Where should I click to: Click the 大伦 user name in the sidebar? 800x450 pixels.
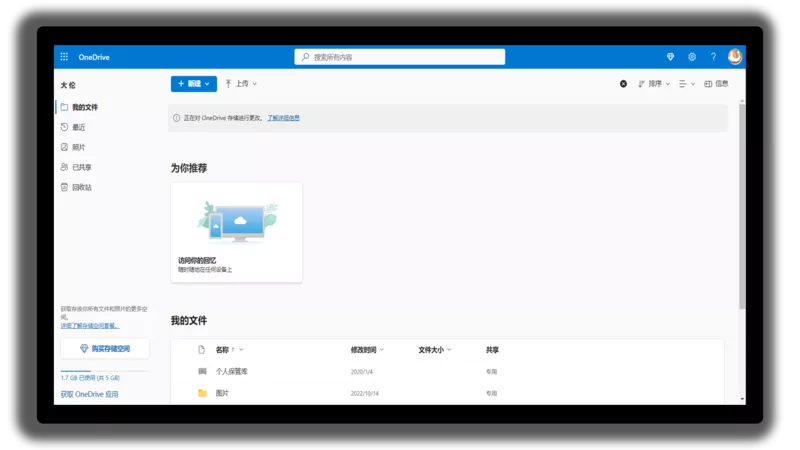click(68, 85)
